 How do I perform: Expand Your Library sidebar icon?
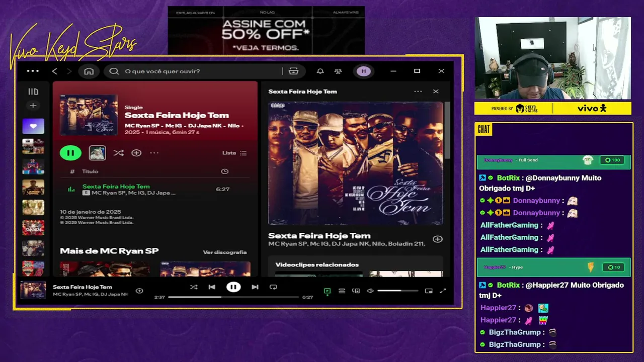[33, 92]
